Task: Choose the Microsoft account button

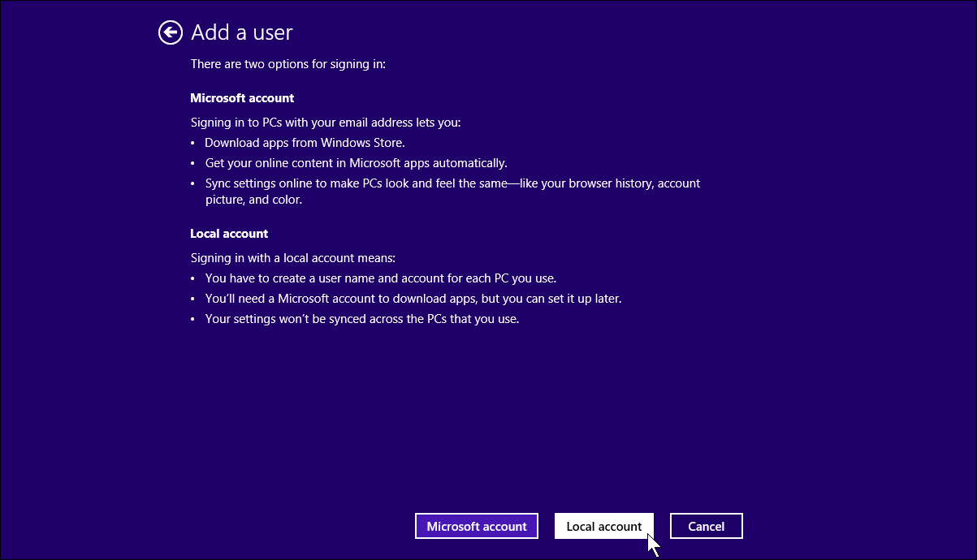Action: click(477, 526)
